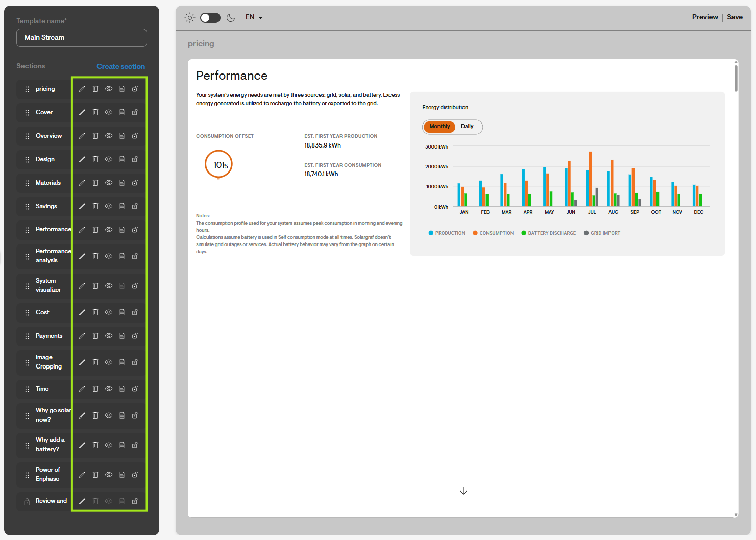Viewport: 756px width, 540px height.
Task: Click the Preview button
Action: coord(705,17)
